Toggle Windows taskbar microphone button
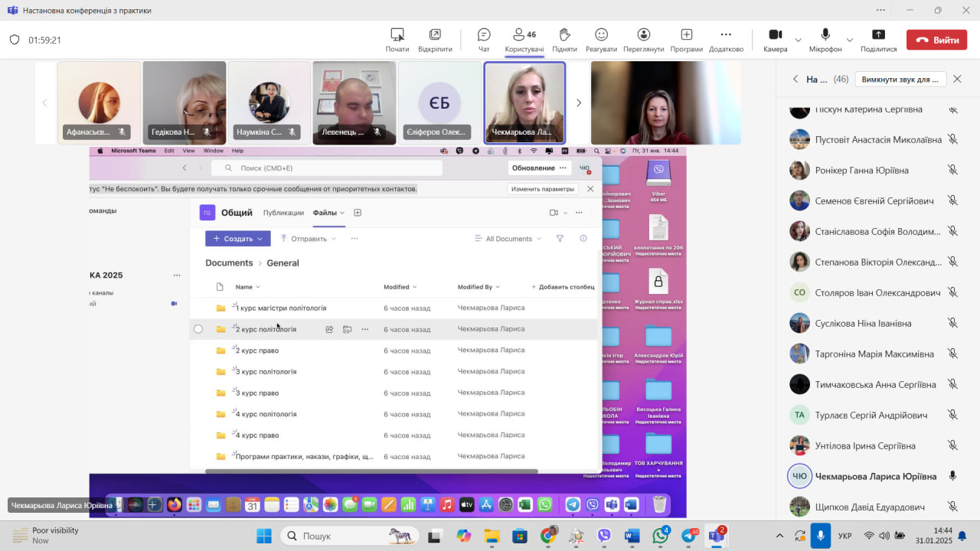Viewport: 980px width, 551px height. pyautogui.click(x=820, y=536)
